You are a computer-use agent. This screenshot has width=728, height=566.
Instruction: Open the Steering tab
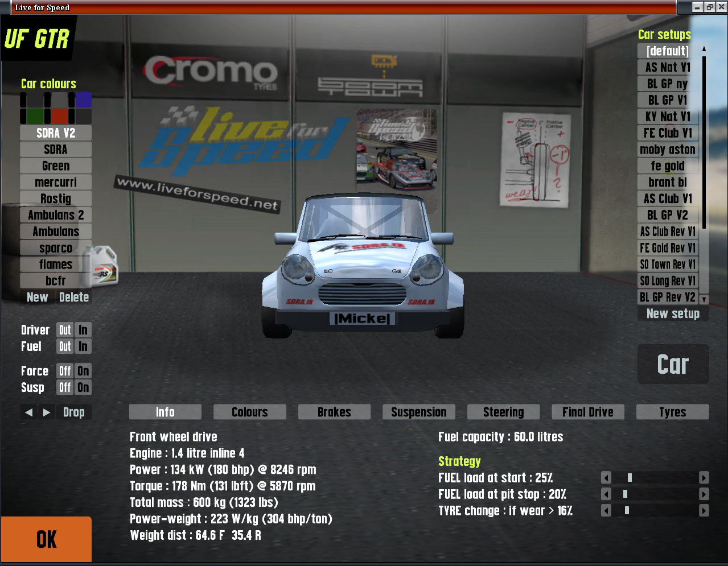(x=504, y=412)
